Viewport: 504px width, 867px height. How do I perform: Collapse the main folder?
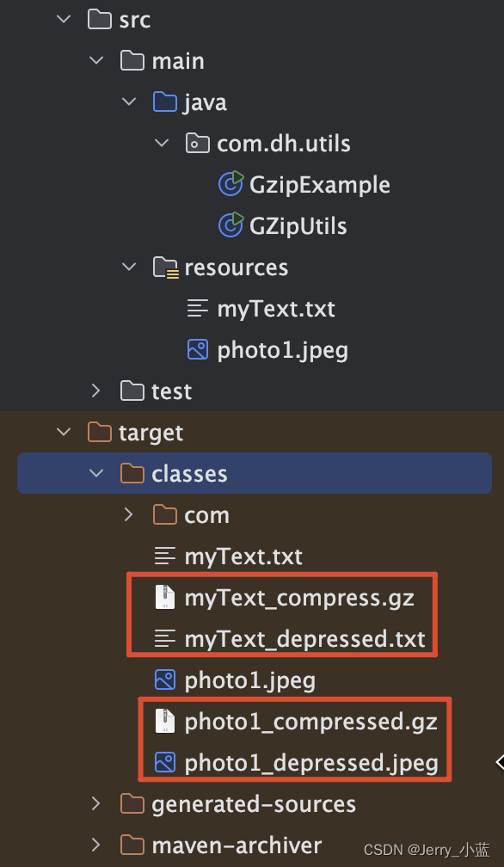[95, 60]
